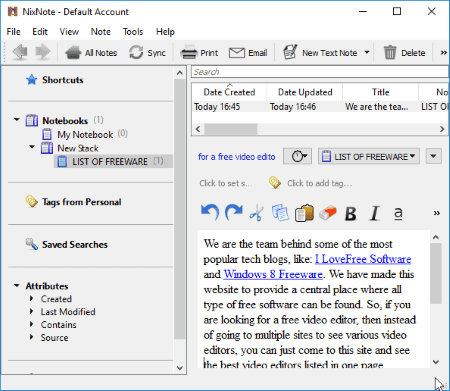
Task: Open the Note menu
Action: [101, 32]
